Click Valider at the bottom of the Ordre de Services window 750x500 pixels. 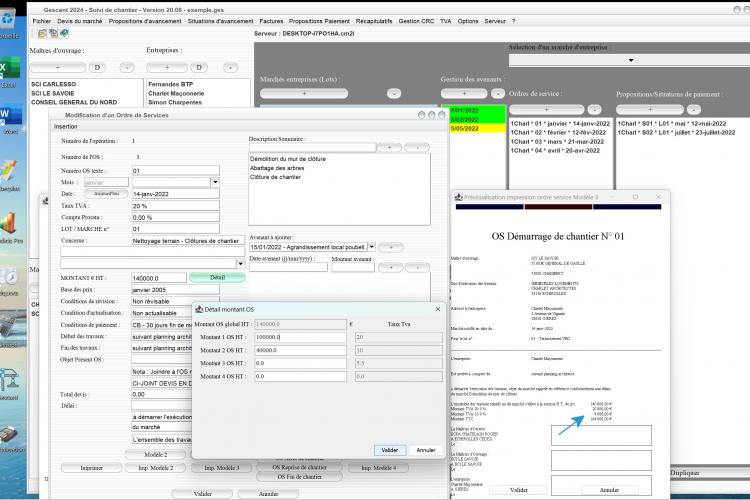[202, 493]
